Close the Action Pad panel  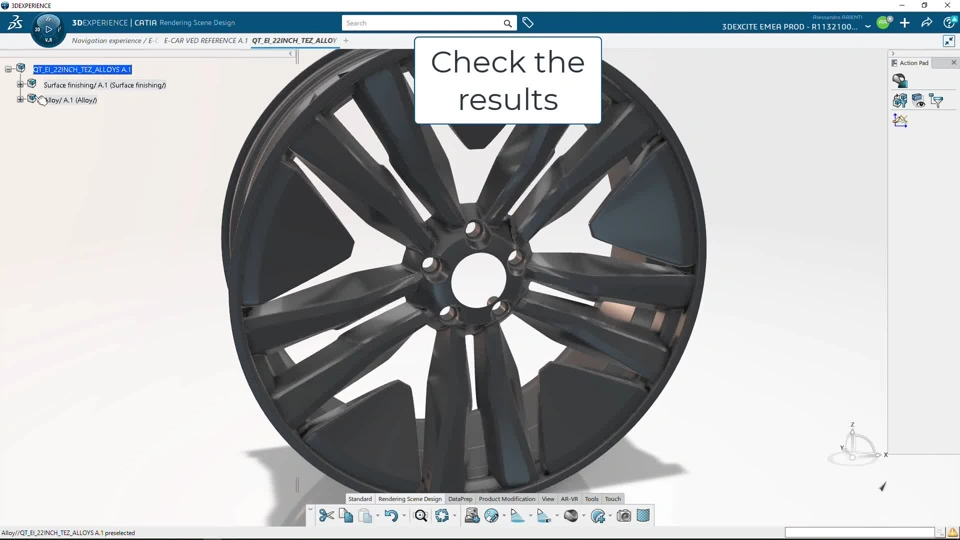[953, 62]
